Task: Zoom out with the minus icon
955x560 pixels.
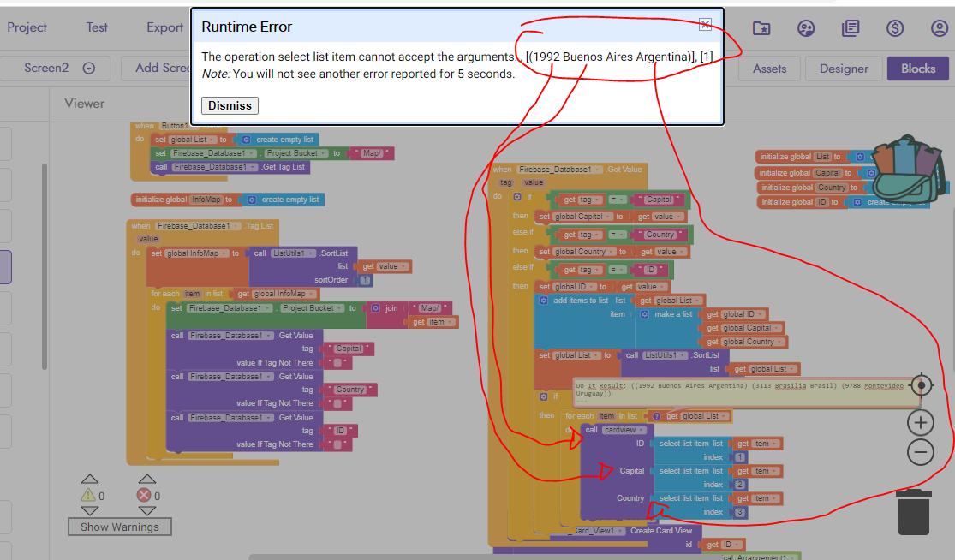Action: 921,451
